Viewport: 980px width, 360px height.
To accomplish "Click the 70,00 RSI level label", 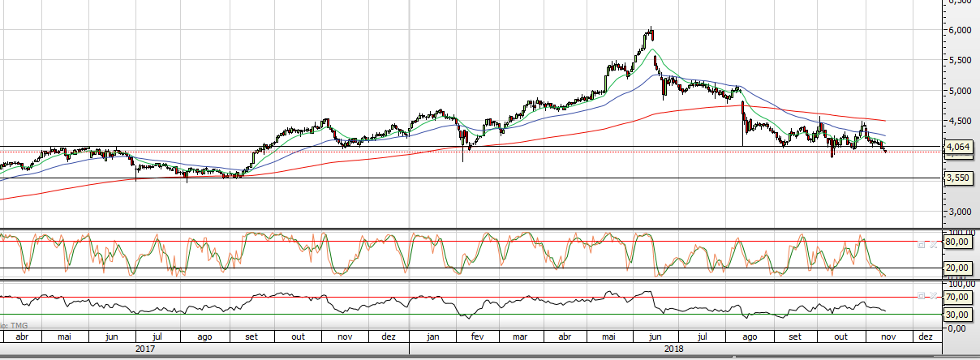I will (x=958, y=298).
